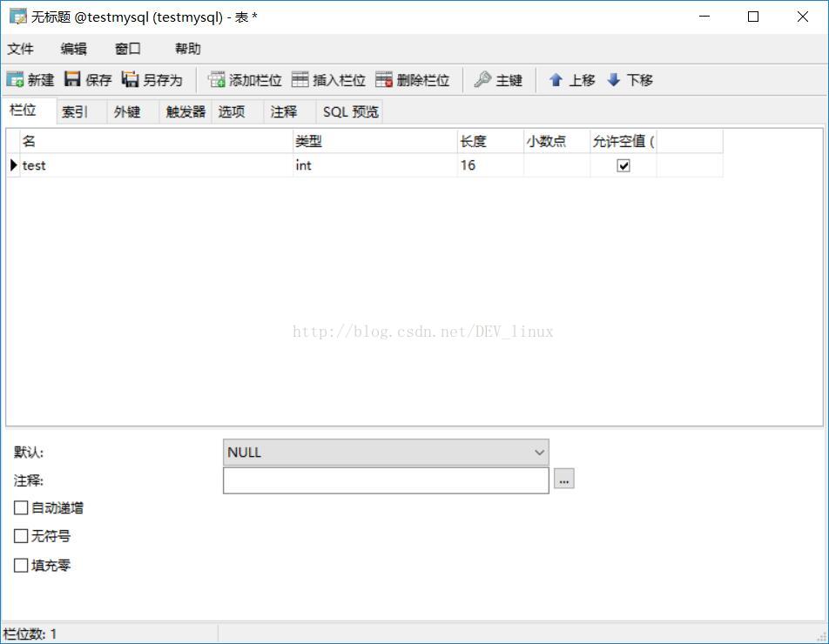Screen dimensions: 829x644
Task: Click the 允许空值 column header
Action: click(623, 141)
